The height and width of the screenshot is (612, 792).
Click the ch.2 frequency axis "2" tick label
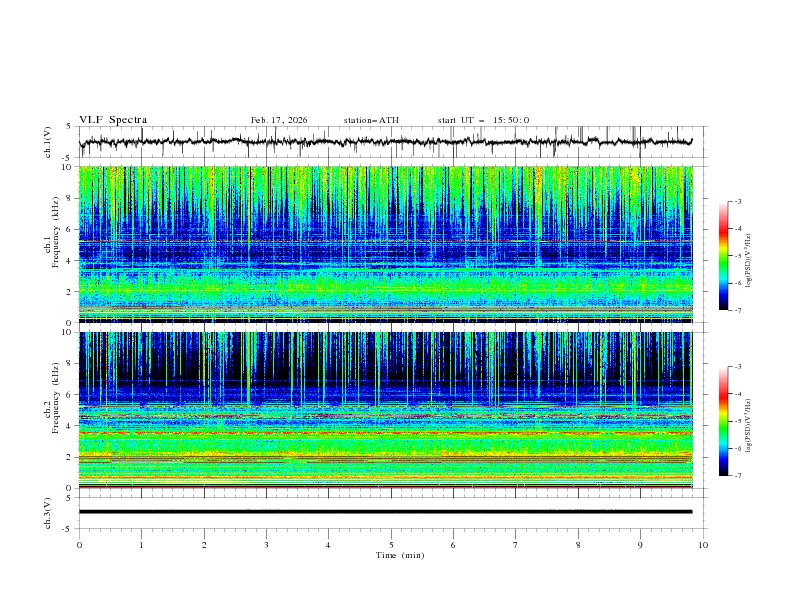tap(70, 457)
